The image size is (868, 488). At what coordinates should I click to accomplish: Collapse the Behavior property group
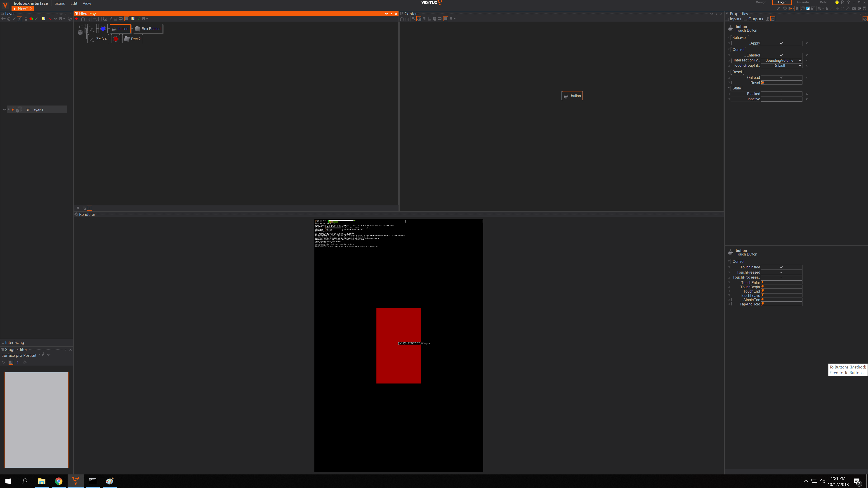(729, 37)
